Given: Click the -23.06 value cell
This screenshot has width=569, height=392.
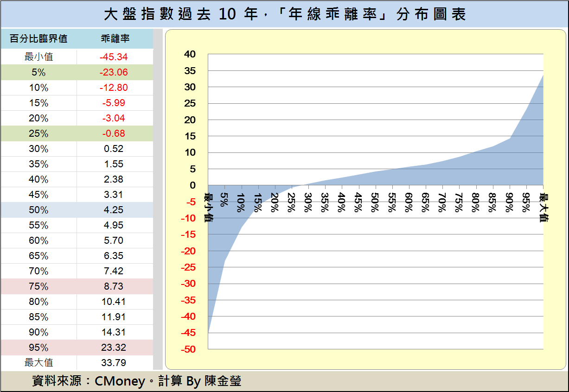Looking at the screenshot, I should 114,72.
